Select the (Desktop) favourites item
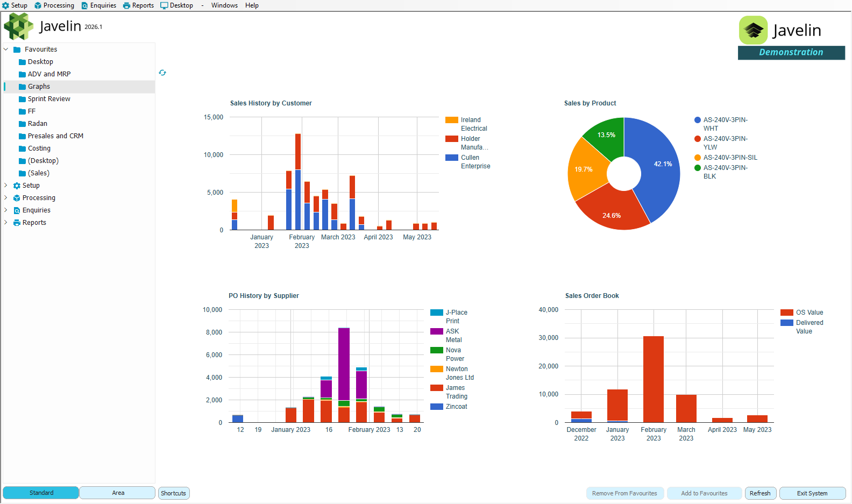 (x=43, y=161)
